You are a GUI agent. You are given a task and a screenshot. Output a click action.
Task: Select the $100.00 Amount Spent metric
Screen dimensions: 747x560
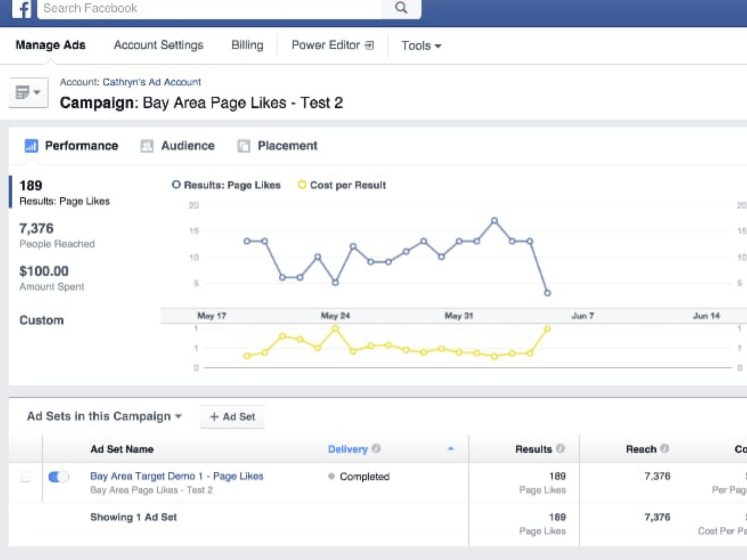(x=51, y=278)
